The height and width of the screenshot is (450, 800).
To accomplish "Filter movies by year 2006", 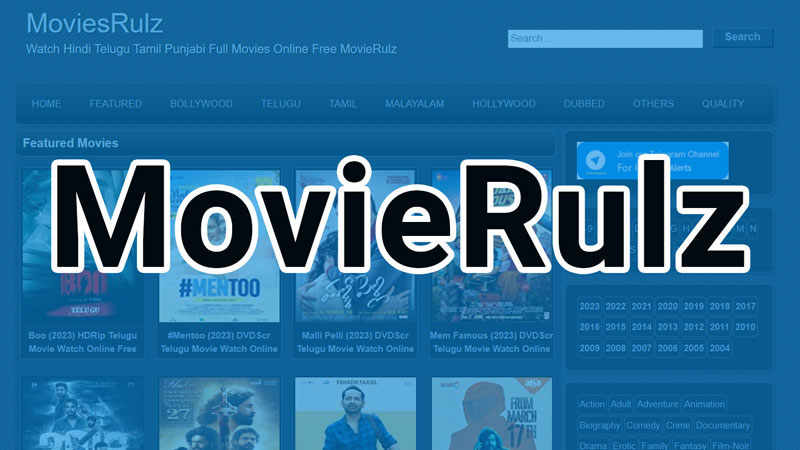I will coord(667,348).
